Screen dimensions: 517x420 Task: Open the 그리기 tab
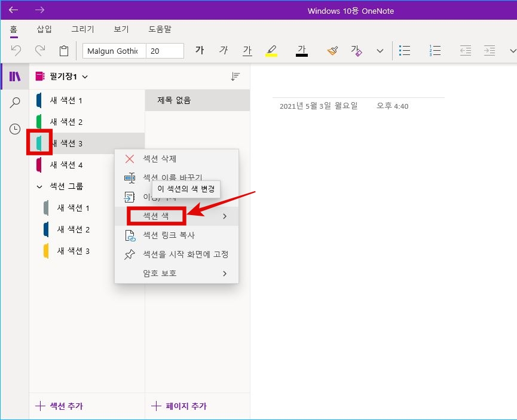(x=82, y=29)
